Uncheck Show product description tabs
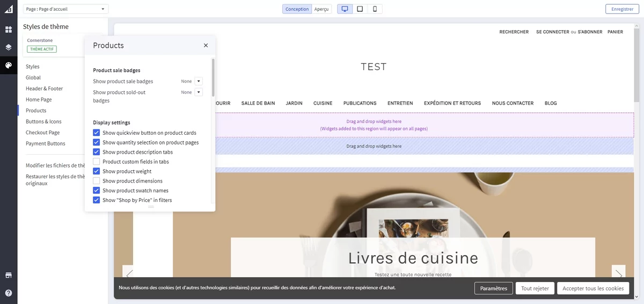 coord(97,152)
